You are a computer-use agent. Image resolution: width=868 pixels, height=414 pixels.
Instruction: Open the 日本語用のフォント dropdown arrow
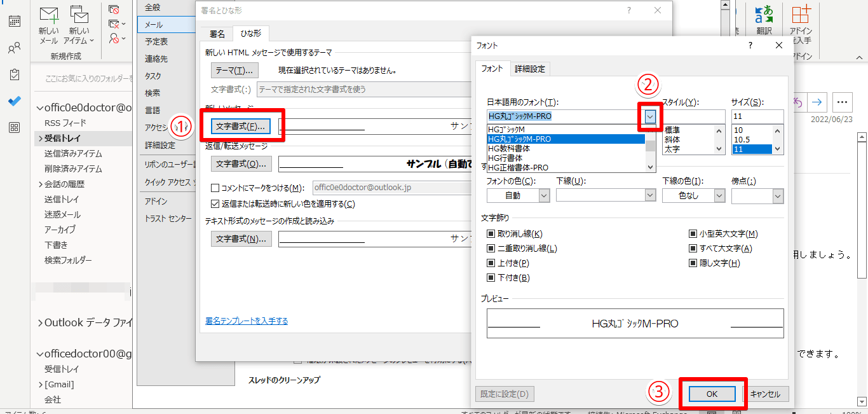[650, 117]
